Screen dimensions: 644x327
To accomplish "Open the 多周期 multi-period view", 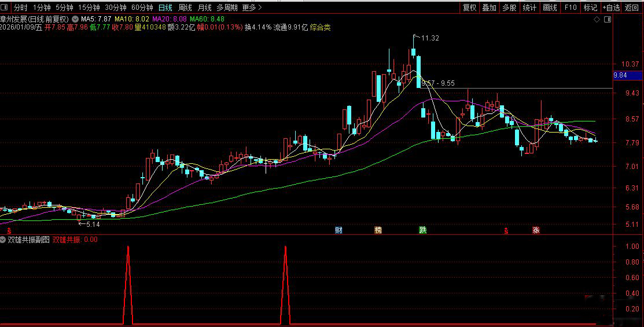I will click(227, 8).
